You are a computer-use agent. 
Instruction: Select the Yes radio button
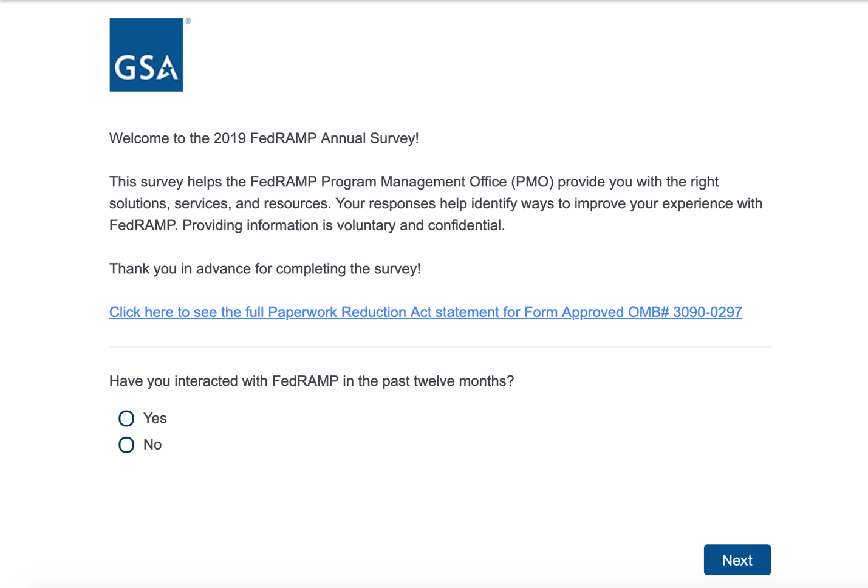(x=126, y=419)
